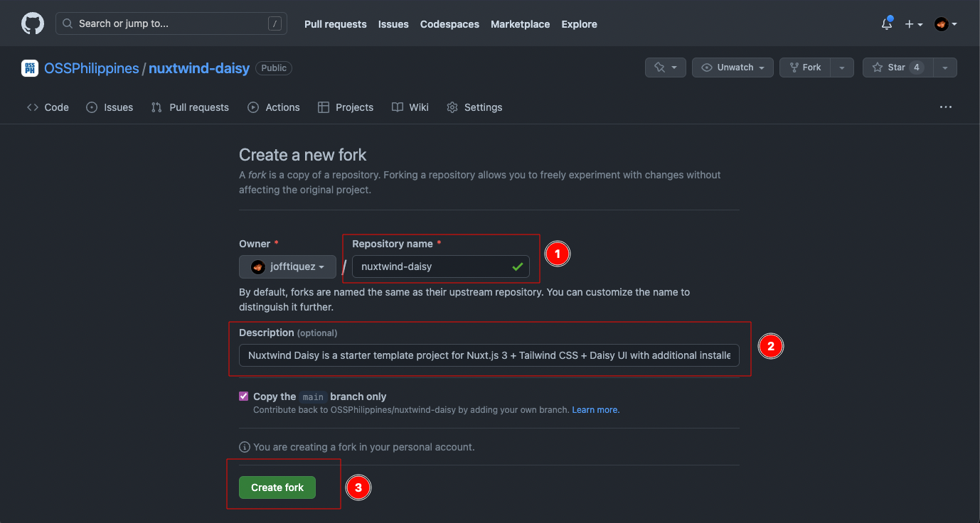
Task: Expand the star lists dropdown
Action: coord(944,68)
